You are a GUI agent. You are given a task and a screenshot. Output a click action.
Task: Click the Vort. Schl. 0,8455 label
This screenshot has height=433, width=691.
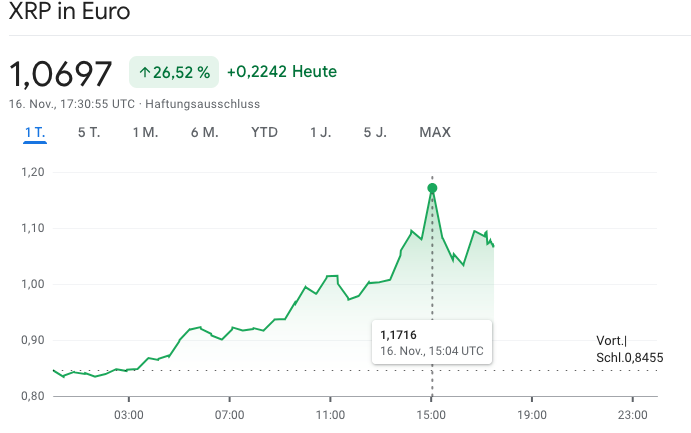629,350
